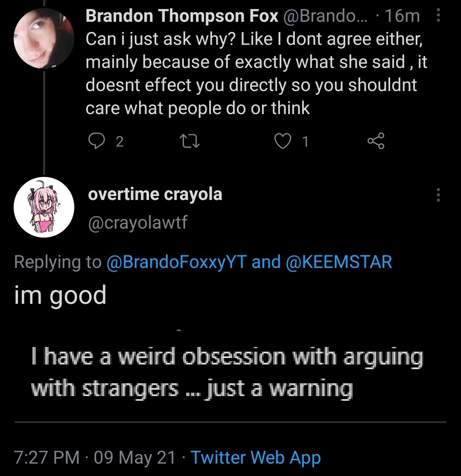Click the truncated @Brando... handle
Screen dimensions: 461x476
tap(327, 16)
